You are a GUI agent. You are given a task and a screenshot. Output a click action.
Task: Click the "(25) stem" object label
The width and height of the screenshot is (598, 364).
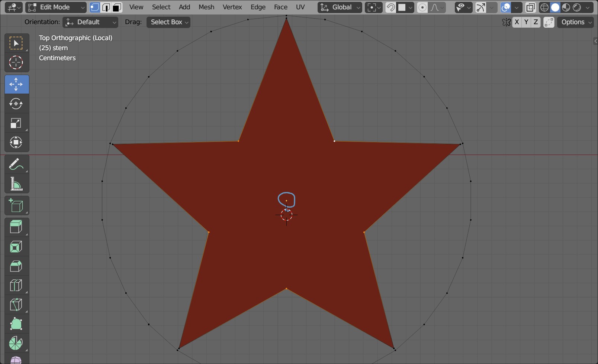(53, 48)
